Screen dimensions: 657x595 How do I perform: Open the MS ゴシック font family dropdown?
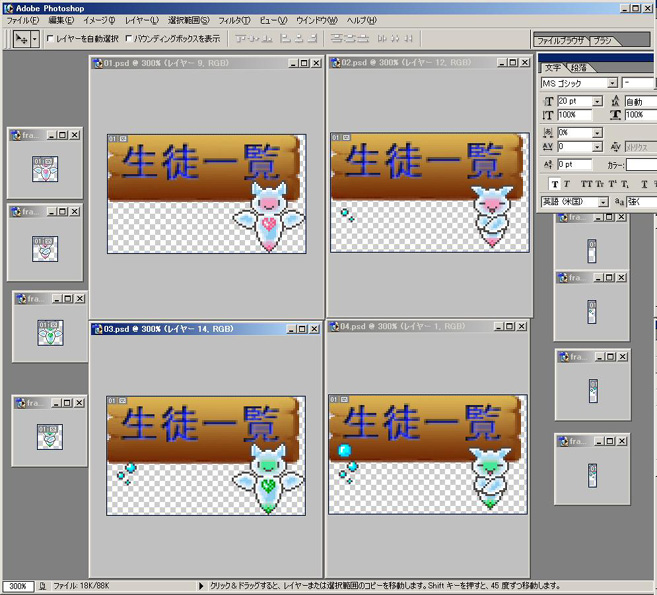[613, 83]
